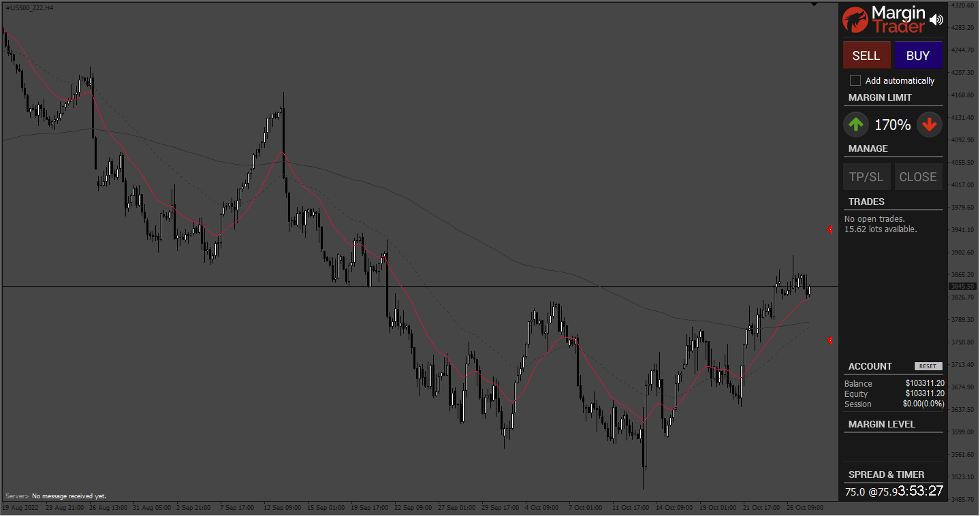980x516 pixels.
Task: Click the #US500_Z22,H4 chart symbol label
Action: (x=29, y=7)
